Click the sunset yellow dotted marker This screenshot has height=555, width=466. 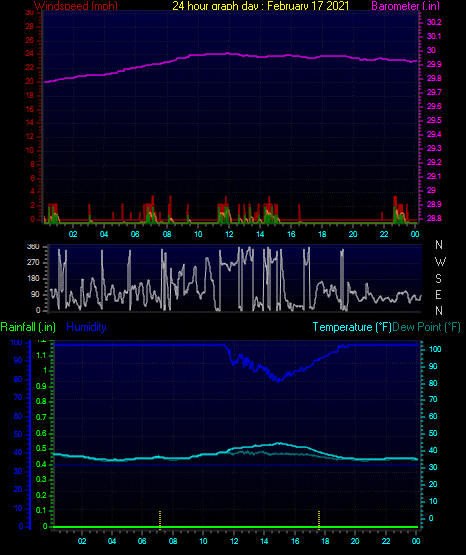point(319,520)
